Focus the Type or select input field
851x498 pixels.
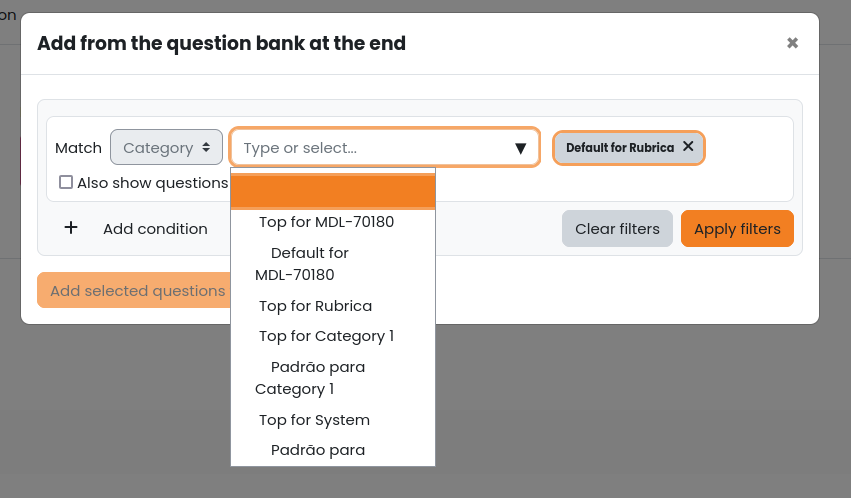point(374,148)
